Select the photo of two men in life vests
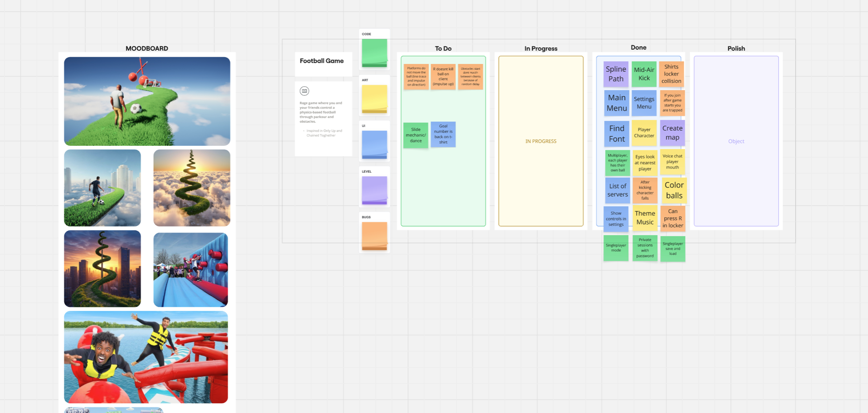Screen dimensions: 868x413 (146, 357)
